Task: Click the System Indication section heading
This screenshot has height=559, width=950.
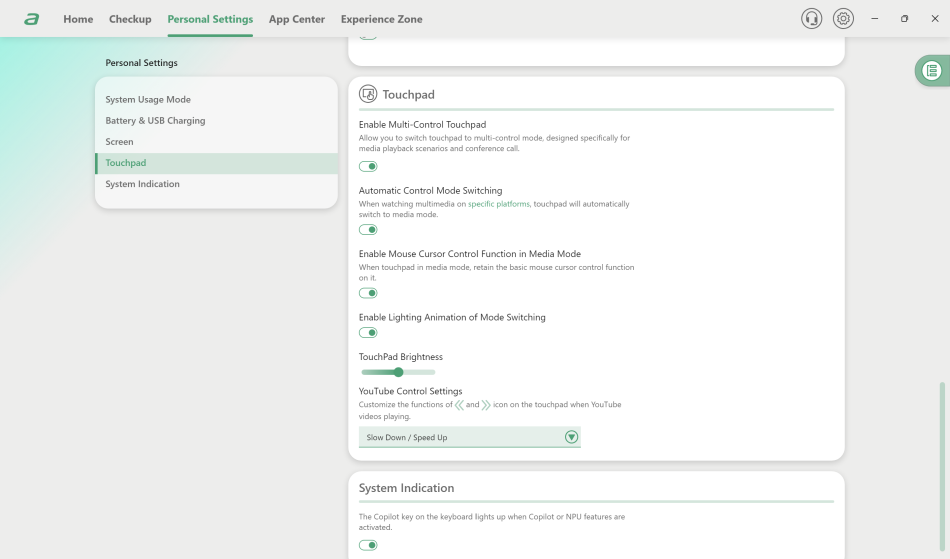Action: pyautogui.click(x=406, y=488)
